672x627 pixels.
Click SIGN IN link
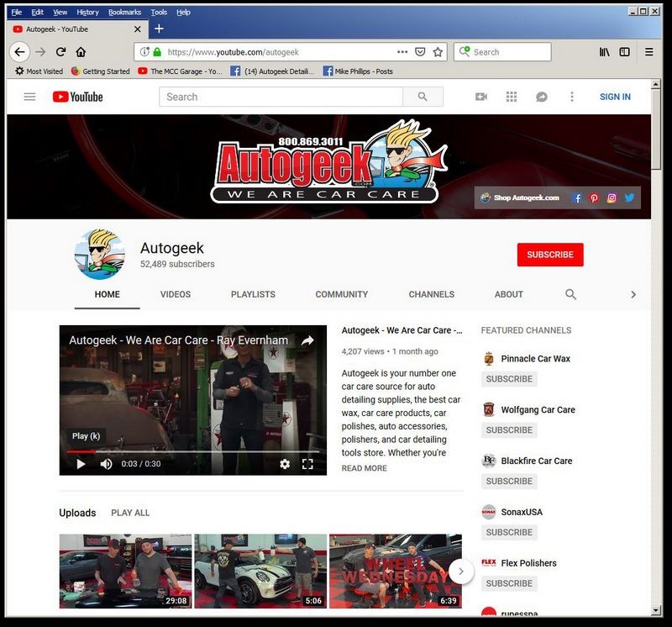pos(615,97)
